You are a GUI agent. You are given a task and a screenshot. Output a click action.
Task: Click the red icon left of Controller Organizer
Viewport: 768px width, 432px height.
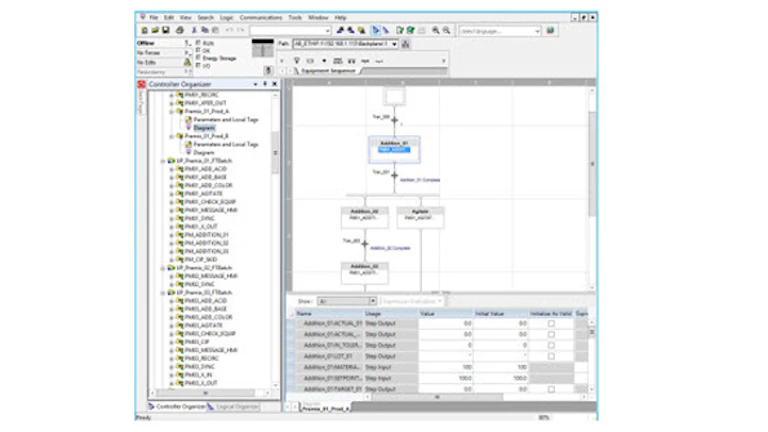tap(141, 84)
